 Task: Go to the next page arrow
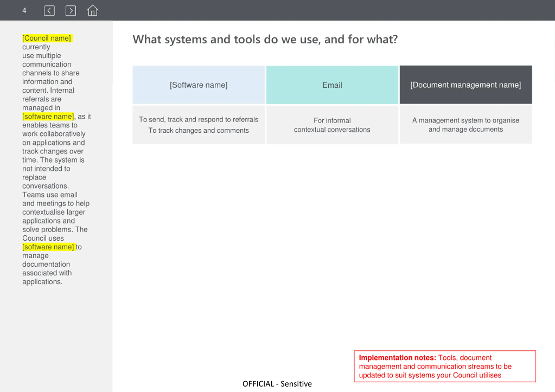pos(71,11)
